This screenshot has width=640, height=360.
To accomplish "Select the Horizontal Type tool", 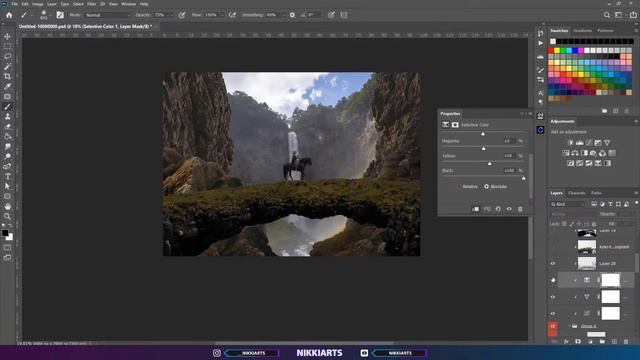I will pyautogui.click(x=7, y=176).
